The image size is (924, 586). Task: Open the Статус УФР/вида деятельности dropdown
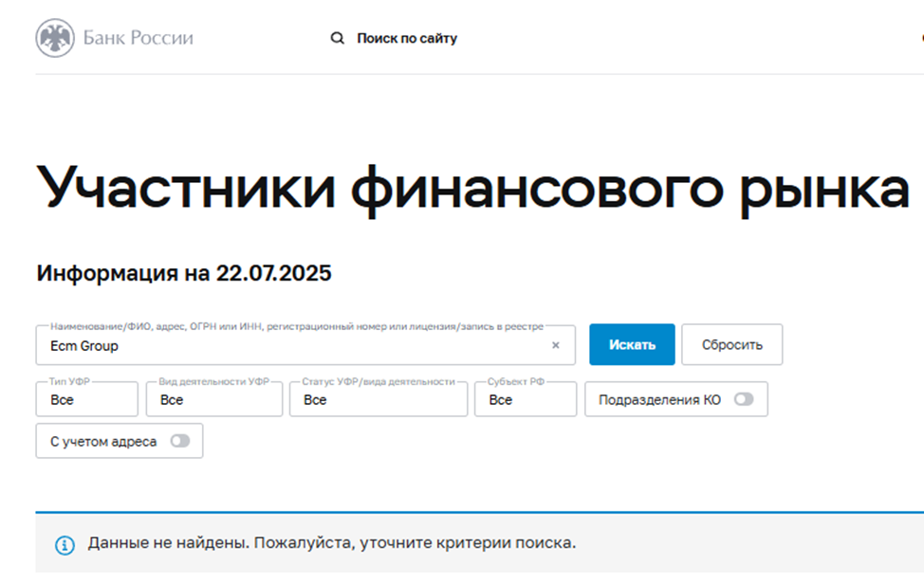pos(379,399)
